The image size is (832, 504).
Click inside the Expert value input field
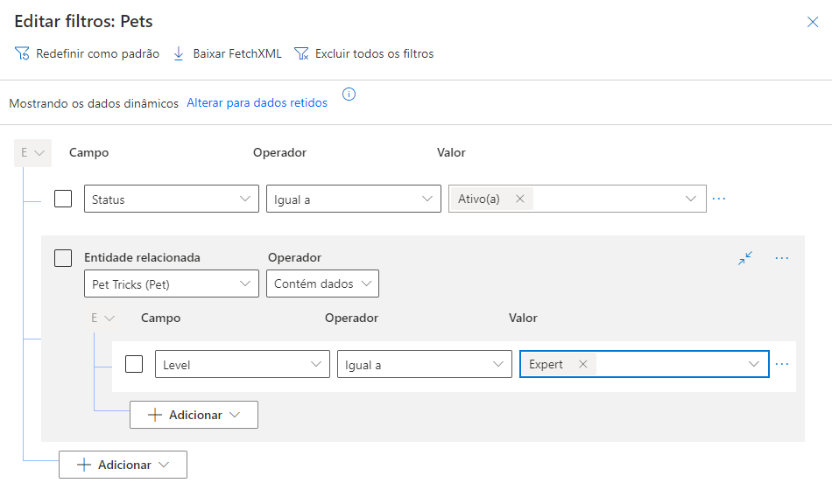670,364
